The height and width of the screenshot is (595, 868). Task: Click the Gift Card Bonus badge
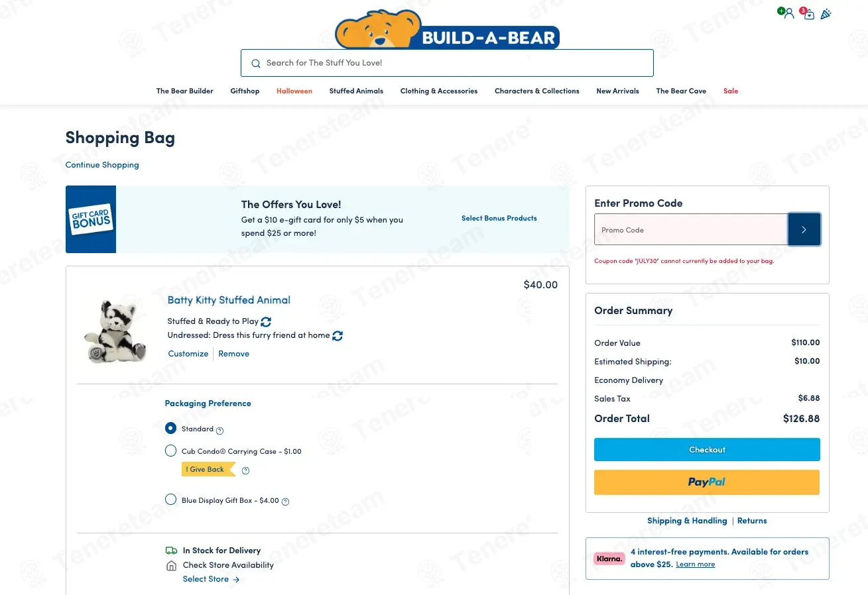point(91,219)
